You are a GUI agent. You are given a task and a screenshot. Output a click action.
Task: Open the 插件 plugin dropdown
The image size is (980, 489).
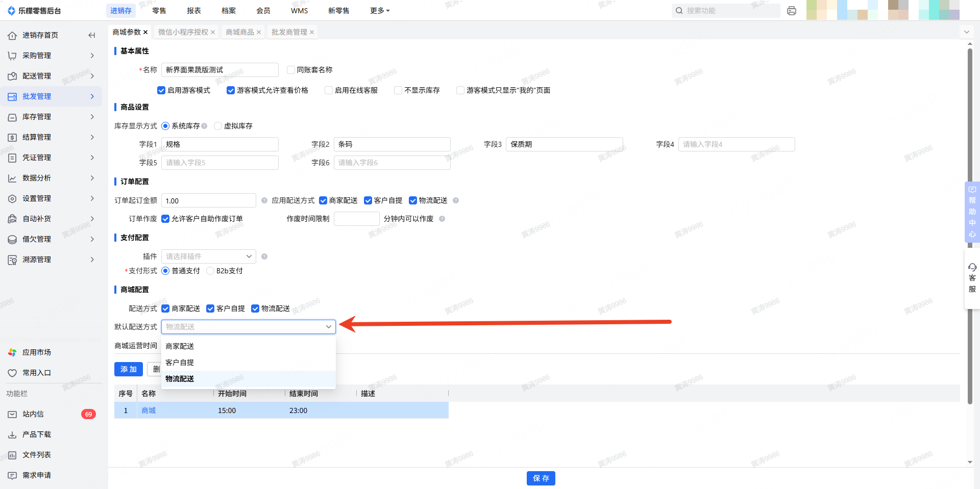coord(208,256)
